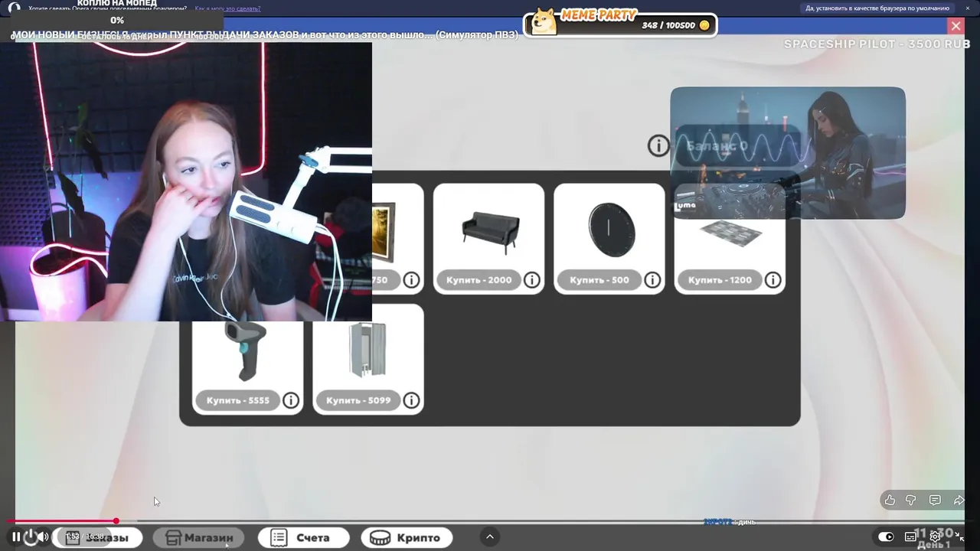980x551 pixels.
Task: Show info for the 750 painting item
Action: pos(411,280)
